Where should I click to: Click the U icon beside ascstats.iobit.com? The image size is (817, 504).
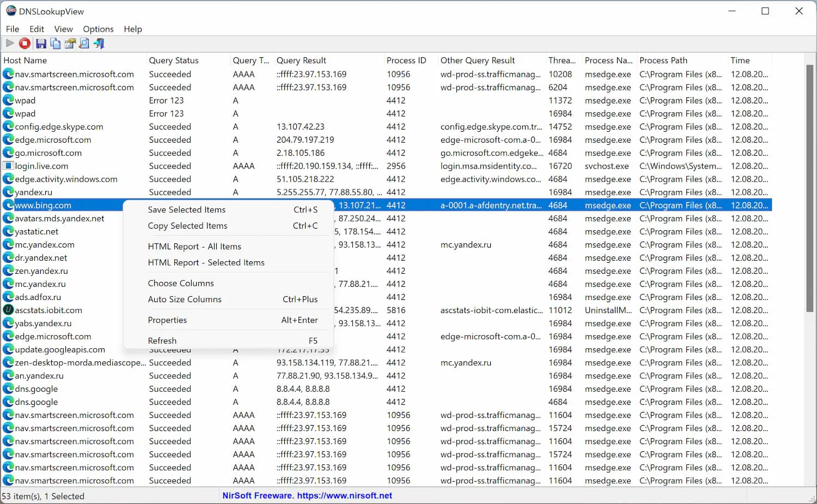[8, 310]
